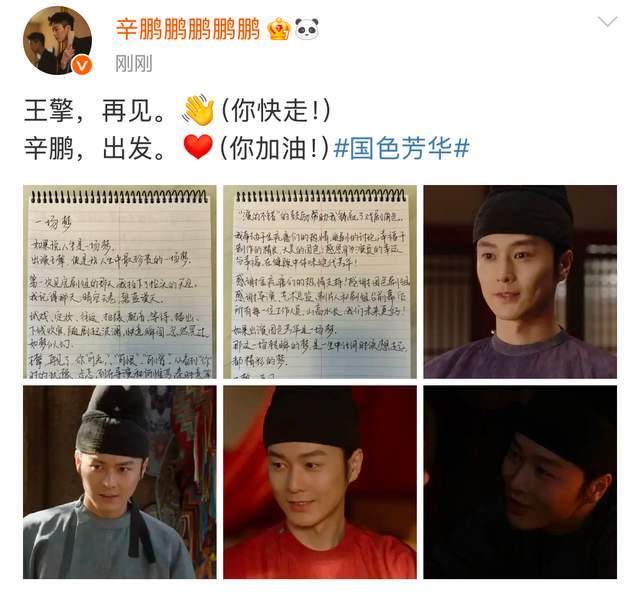Click the waving hand emoji
The height and width of the screenshot is (595, 640).
click(198, 111)
